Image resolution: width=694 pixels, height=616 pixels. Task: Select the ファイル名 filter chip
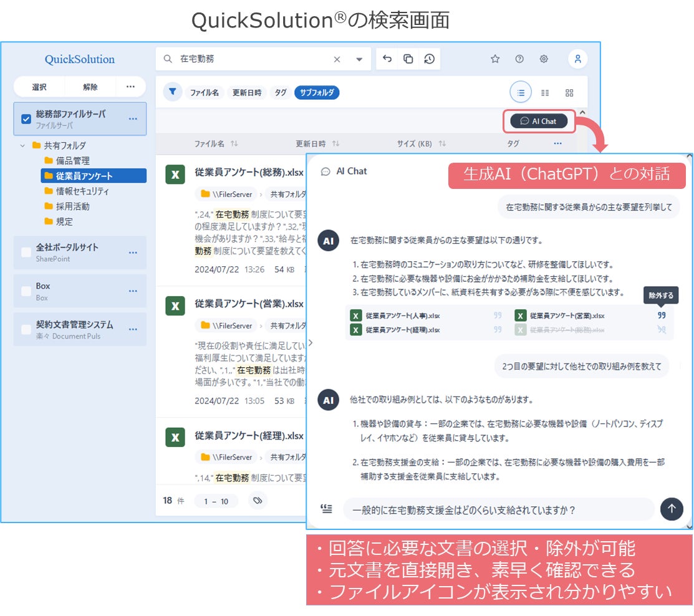[x=204, y=92]
